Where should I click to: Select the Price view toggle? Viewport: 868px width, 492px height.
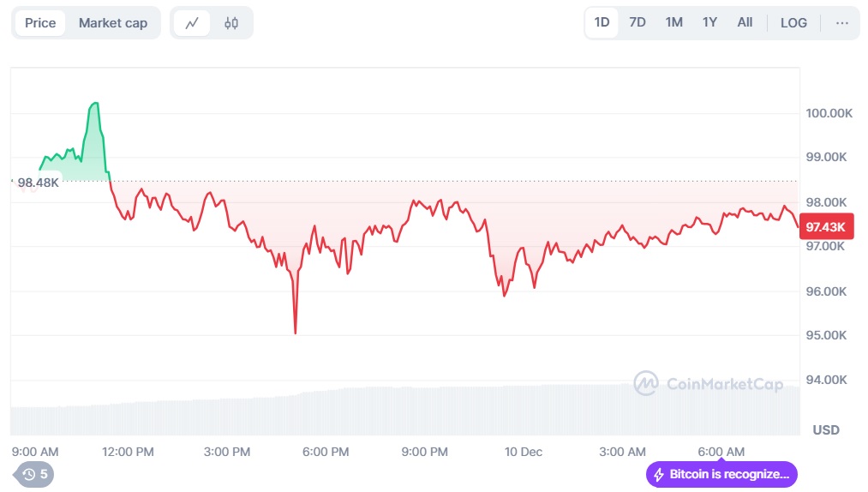tap(40, 23)
